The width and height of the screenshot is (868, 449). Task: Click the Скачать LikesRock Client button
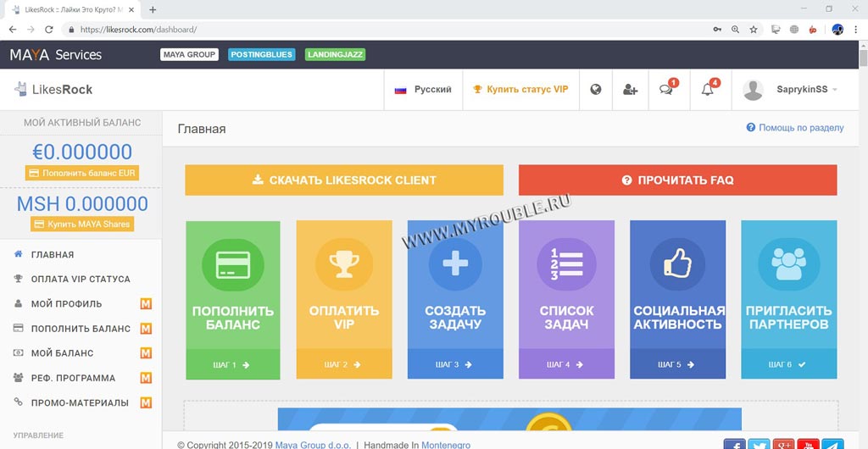pos(344,180)
